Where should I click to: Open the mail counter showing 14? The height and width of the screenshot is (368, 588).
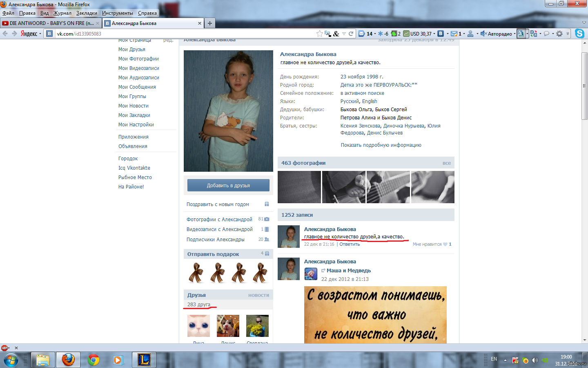pos(365,34)
